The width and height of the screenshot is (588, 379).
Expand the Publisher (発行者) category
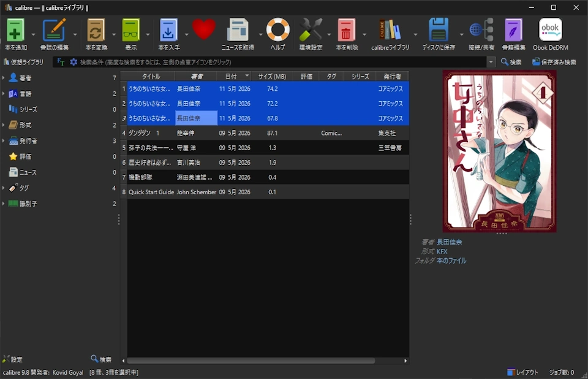4,141
